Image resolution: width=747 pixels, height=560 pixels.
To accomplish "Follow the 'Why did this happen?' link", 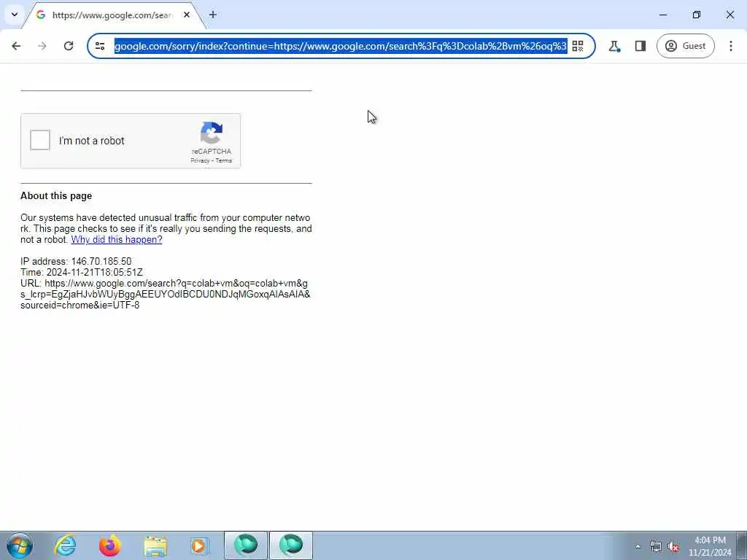I will click(x=117, y=239).
